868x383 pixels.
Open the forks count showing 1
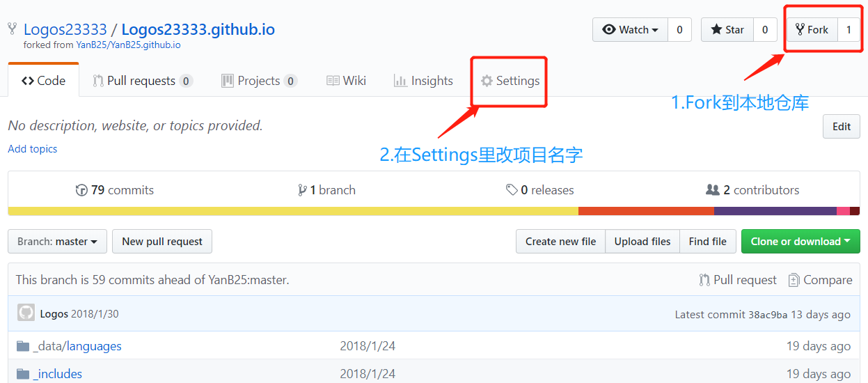point(849,29)
